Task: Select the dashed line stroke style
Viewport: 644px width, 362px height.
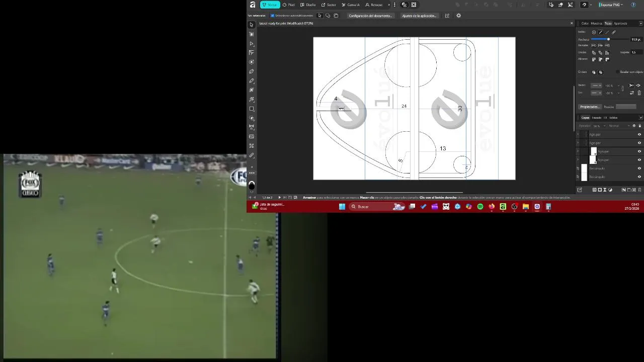Action: [607, 32]
